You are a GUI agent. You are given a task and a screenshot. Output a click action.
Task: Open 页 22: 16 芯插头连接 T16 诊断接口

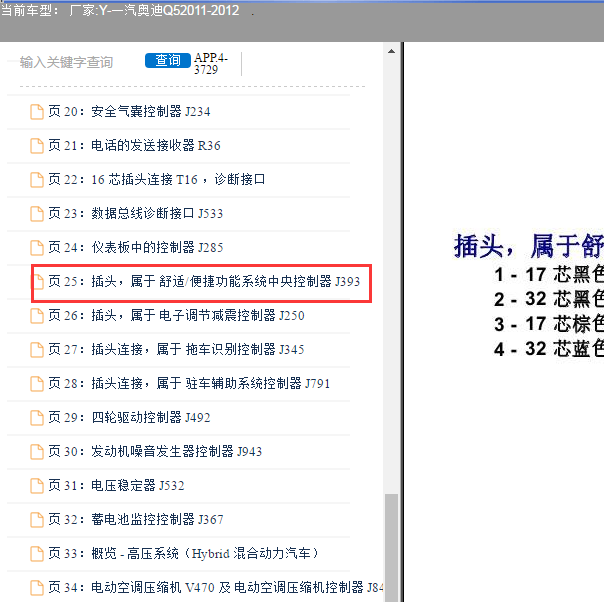pyautogui.click(x=157, y=179)
